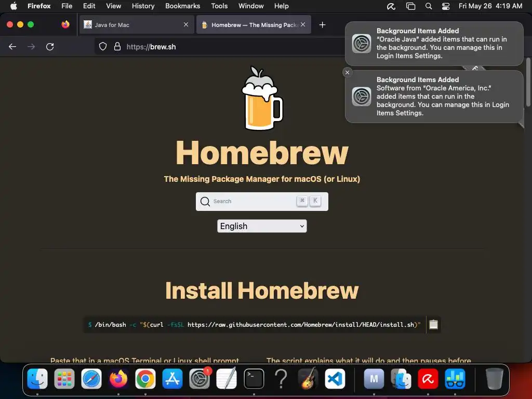Click the page vertical scrollbar

pyautogui.click(x=528, y=83)
